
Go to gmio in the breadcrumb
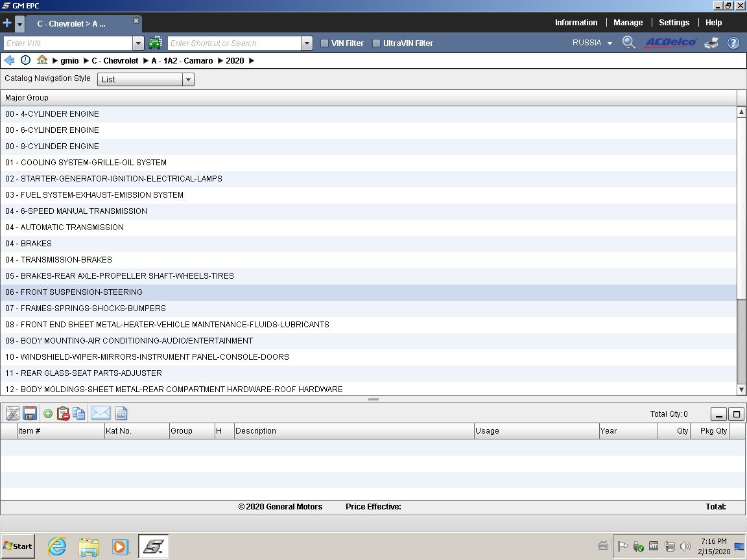coord(69,60)
